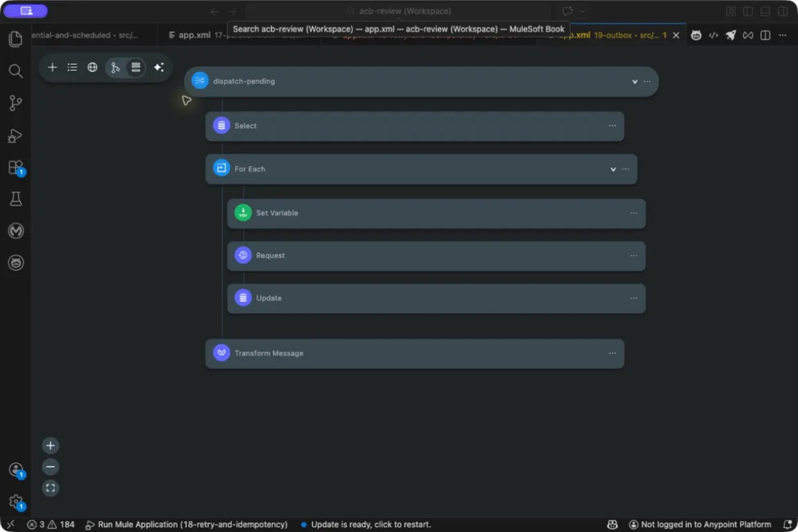
Task: Close the 19-outbox app.xml tab
Action: tap(676, 35)
